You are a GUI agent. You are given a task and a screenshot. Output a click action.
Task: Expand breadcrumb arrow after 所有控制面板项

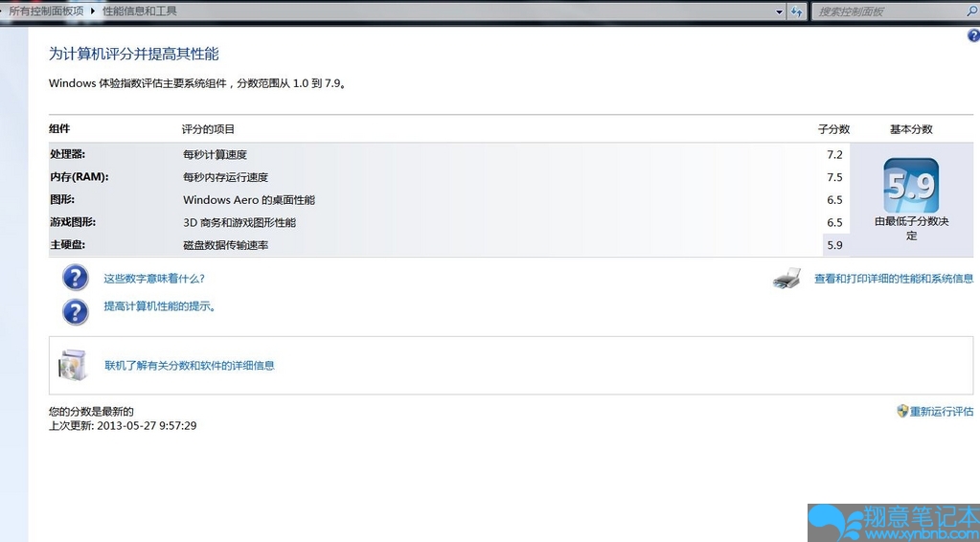pos(93,11)
